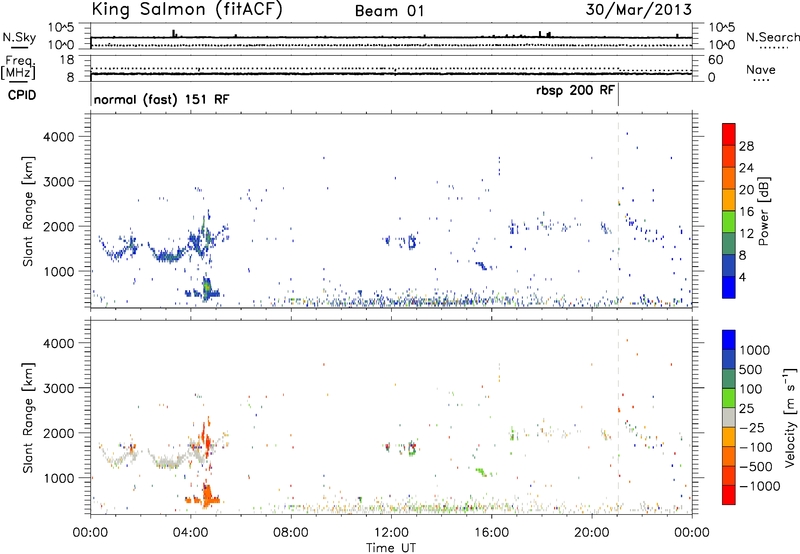Click the date "30/Mar/2013"
This screenshot has height=554, width=800.
click(x=638, y=10)
